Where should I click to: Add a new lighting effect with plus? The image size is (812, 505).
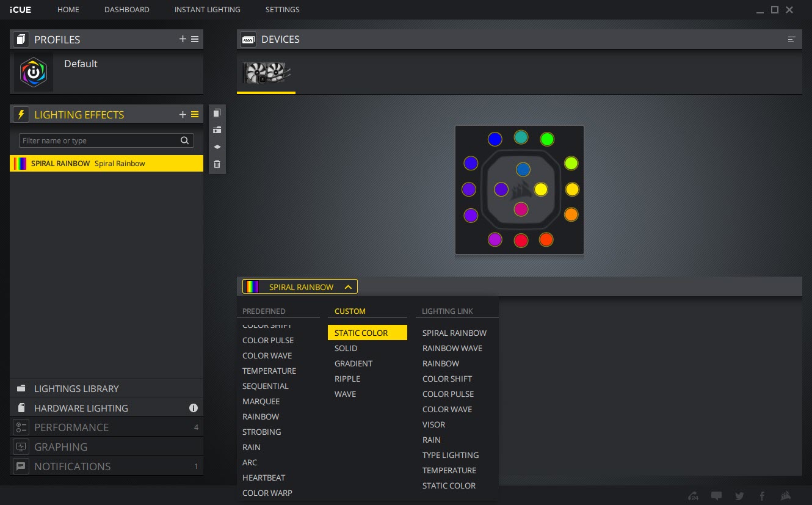[x=183, y=114]
